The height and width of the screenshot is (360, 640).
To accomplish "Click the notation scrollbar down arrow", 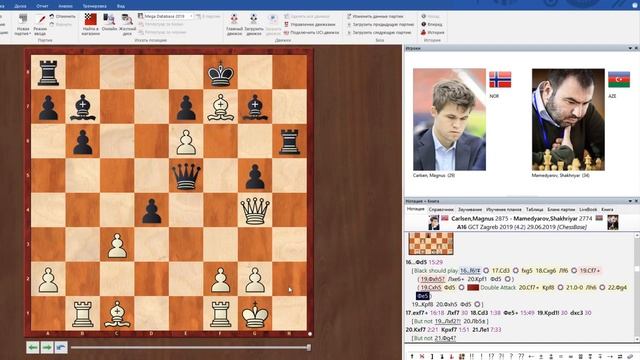I will pyautogui.click(x=637, y=339).
